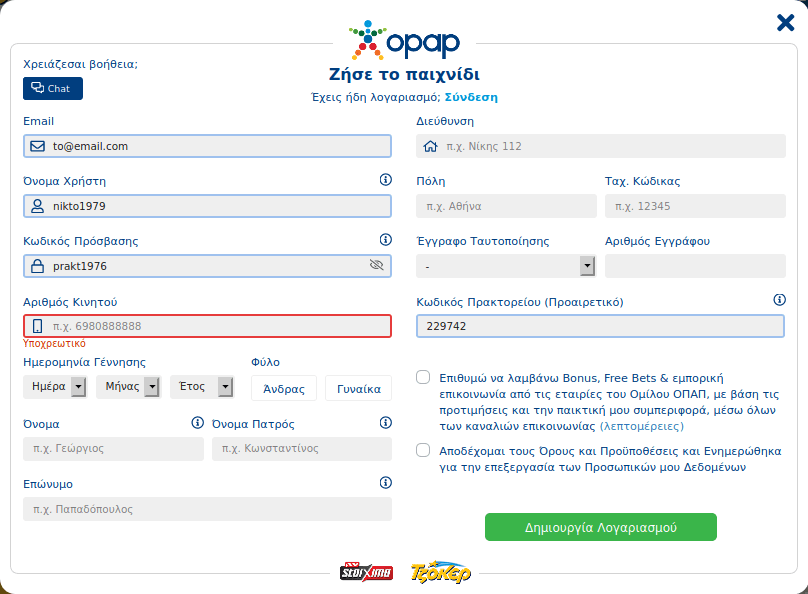The image size is (808, 594).
Task: Open the Chat help button
Action: [x=53, y=89]
